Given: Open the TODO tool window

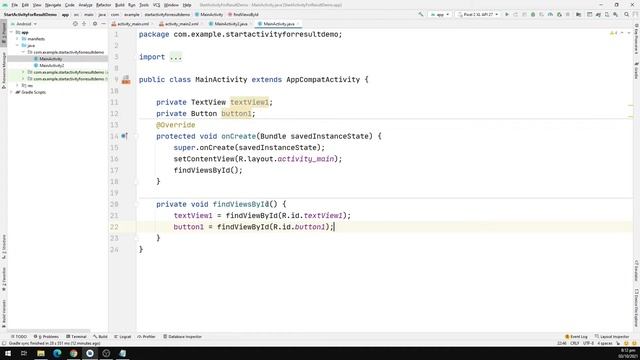Looking at the screenshot, I should pyautogui.click(x=19, y=337).
